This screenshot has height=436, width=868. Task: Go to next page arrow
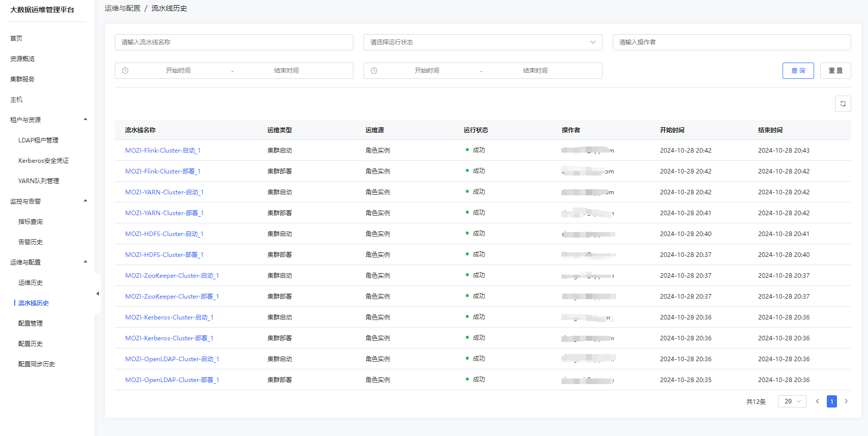[846, 401]
